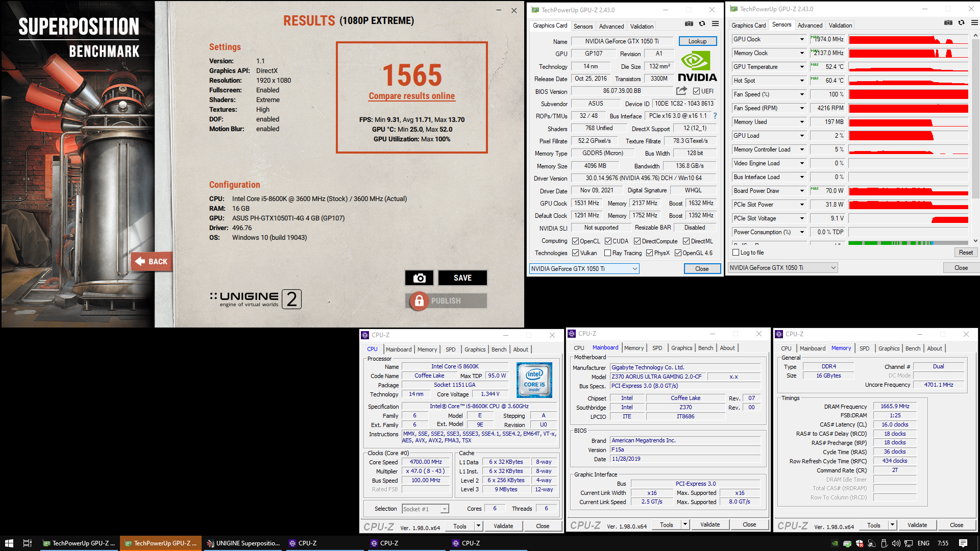This screenshot has width=980, height=551.
Task: Toggle the DirectCompute checkbox
Action: 637,241
